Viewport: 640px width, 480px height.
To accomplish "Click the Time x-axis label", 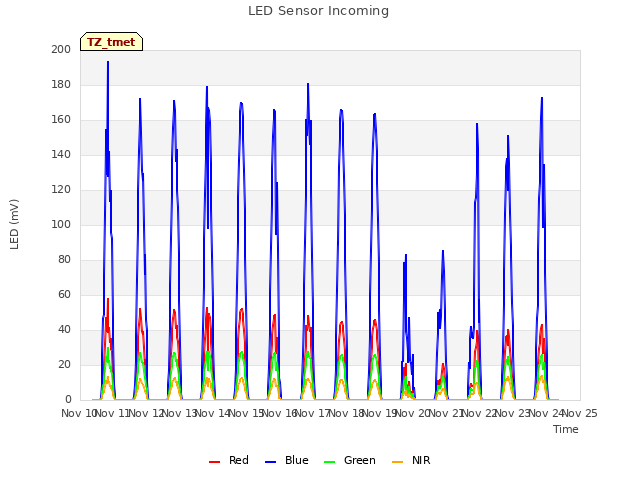I will point(566,429).
